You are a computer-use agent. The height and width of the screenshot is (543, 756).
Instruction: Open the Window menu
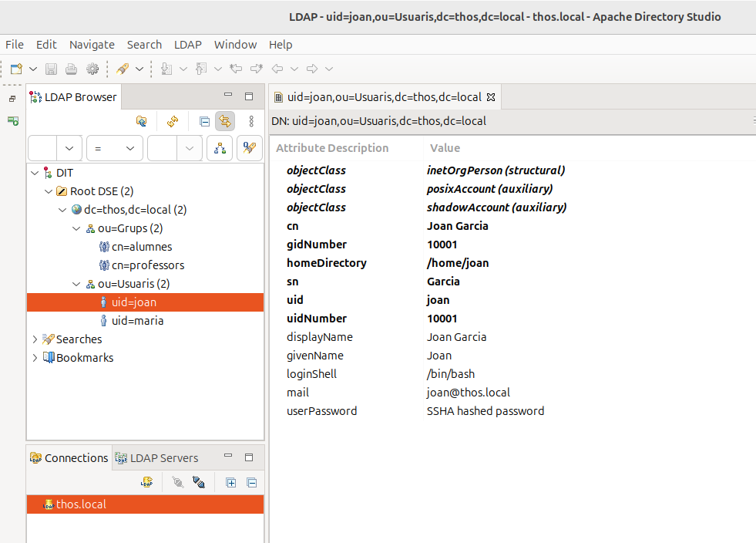(235, 45)
